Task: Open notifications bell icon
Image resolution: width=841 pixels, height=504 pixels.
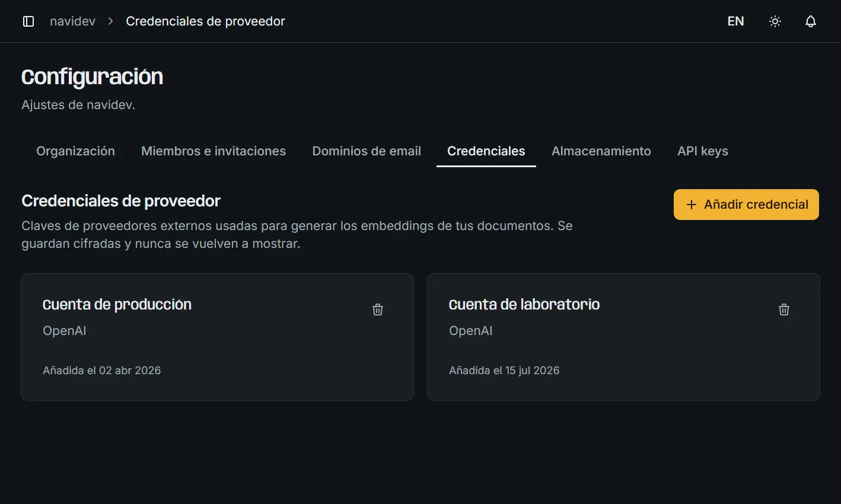Action: pos(811,21)
